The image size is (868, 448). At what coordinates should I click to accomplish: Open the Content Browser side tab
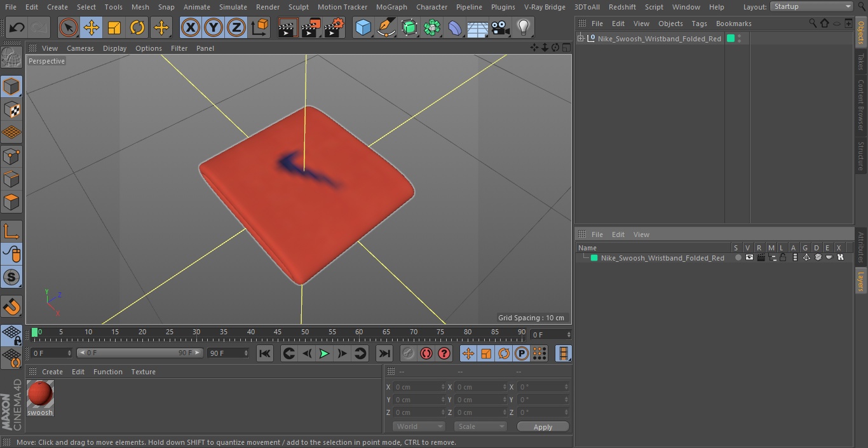pos(861,105)
